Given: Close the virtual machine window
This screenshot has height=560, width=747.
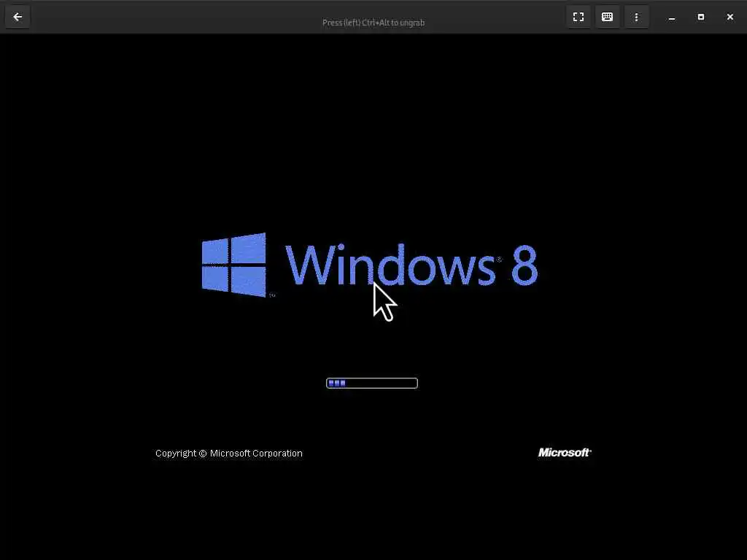Looking at the screenshot, I should point(729,17).
